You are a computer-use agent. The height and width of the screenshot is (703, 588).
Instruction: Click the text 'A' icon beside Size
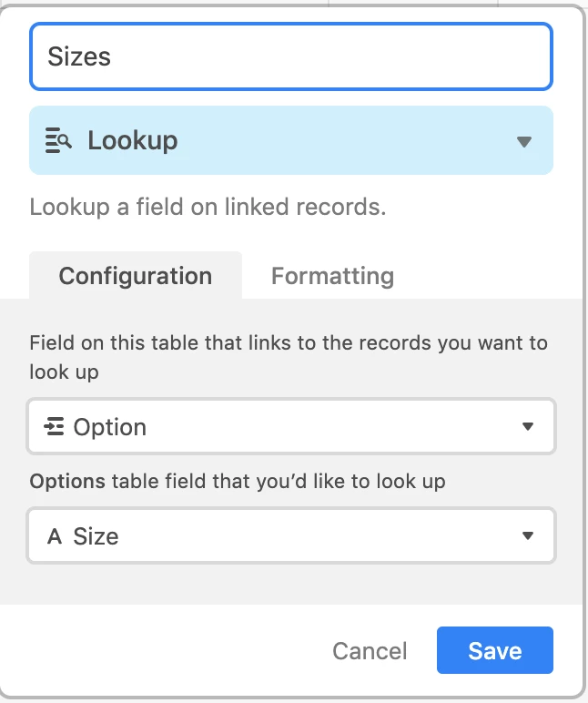coord(55,536)
